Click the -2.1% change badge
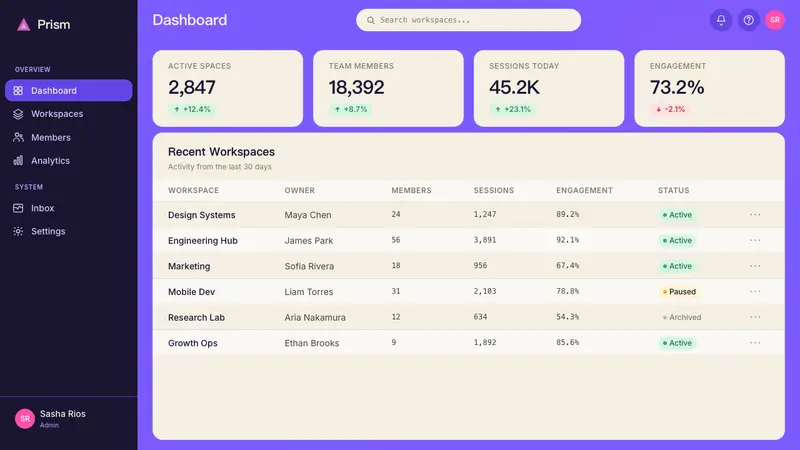 point(670,109)
